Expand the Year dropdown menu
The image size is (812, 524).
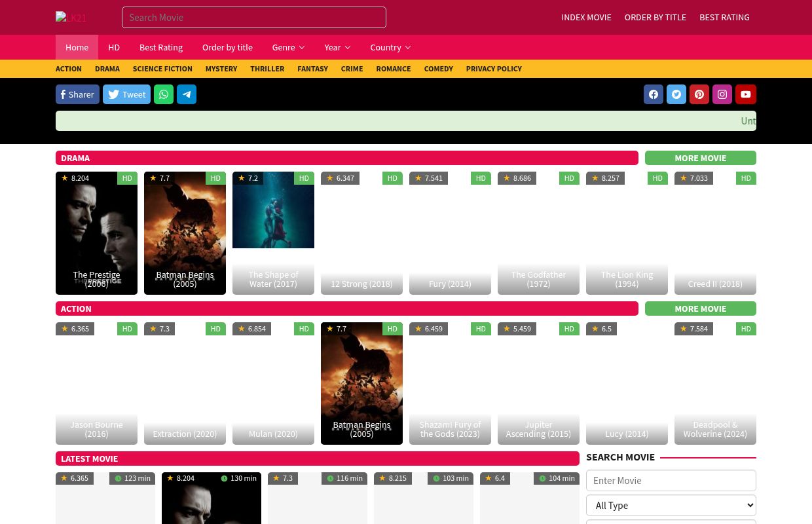tap(337, 47)
